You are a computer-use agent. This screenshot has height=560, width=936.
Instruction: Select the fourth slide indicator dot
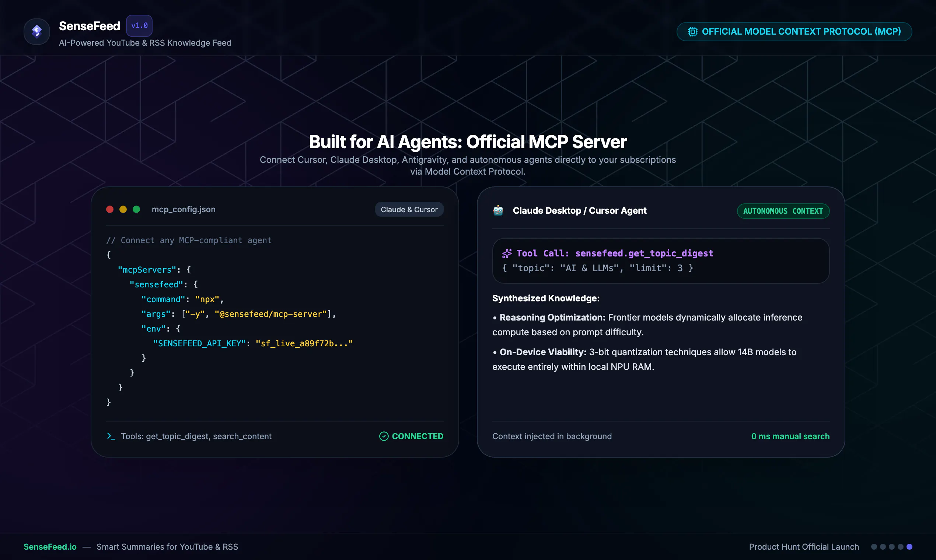pyautogui.click(x=901, y=547)
